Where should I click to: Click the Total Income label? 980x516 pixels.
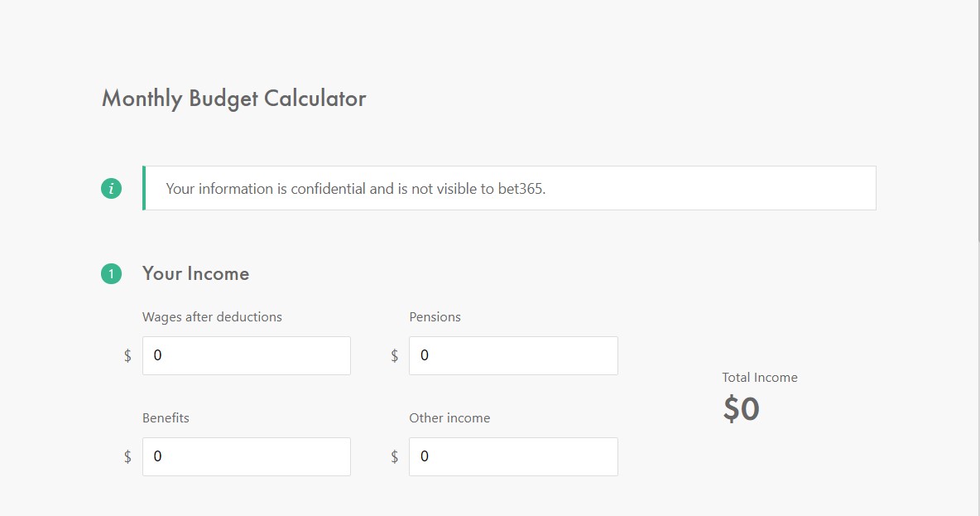(x=759, y=377)
